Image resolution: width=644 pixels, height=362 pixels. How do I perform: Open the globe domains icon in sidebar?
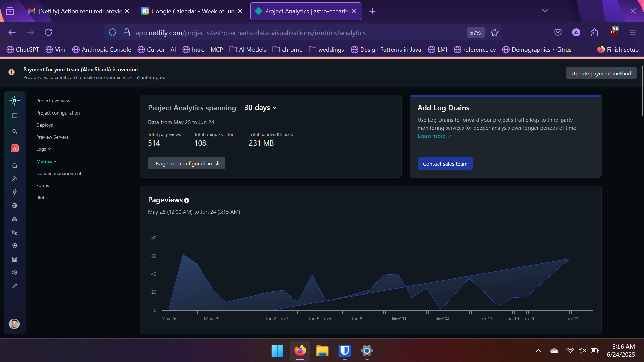click(x=15, y=206)
